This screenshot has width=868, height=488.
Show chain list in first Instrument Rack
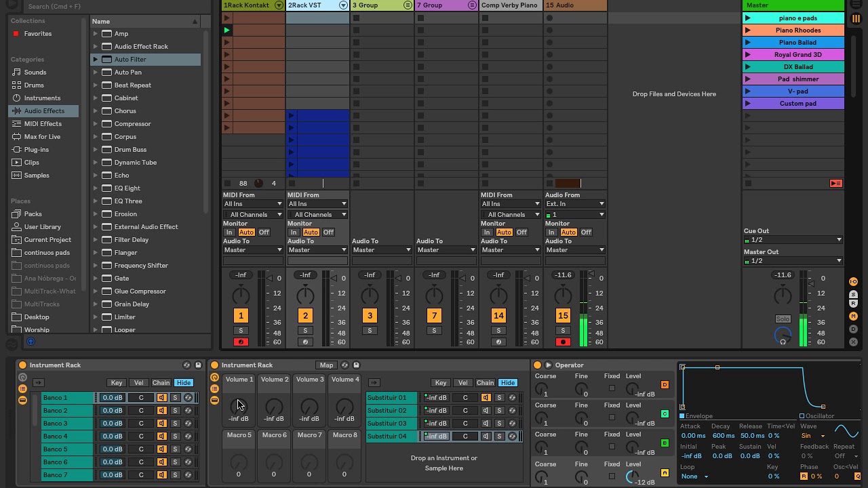[22, 389]
